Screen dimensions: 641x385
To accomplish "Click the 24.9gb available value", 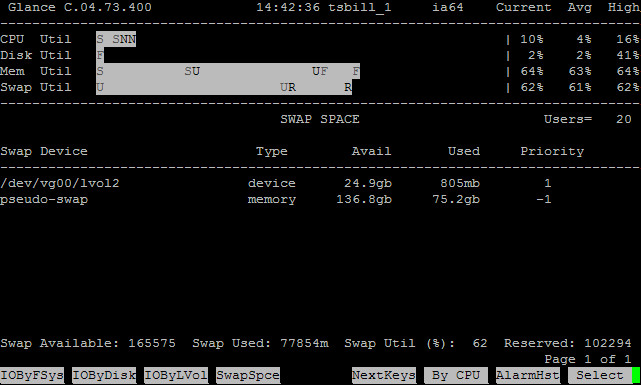I will click(x=368, y=183).
